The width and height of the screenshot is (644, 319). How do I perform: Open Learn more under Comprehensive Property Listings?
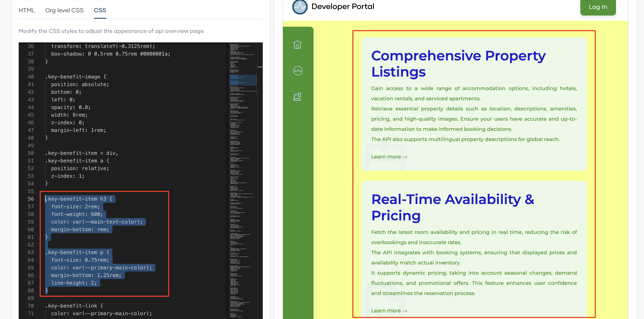click(386, 157)
